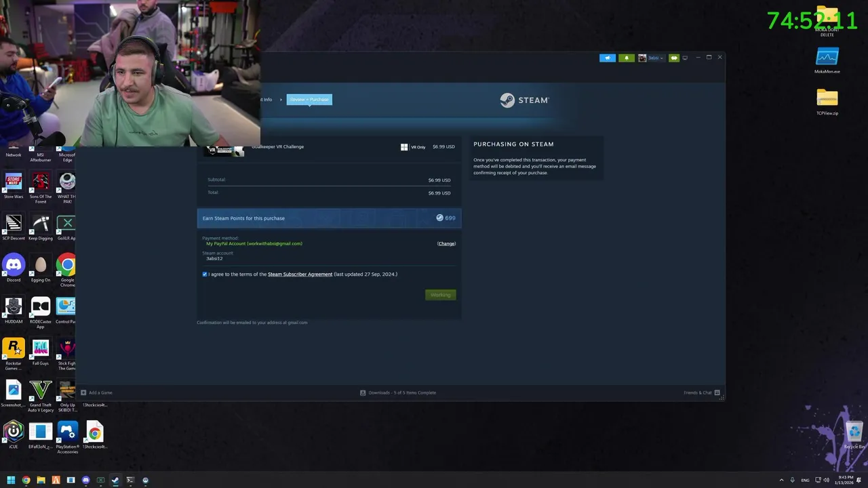Click the Windows platform icon
Image resolution: width=868 pixels, height=488 pixels.
click(404, 147)
